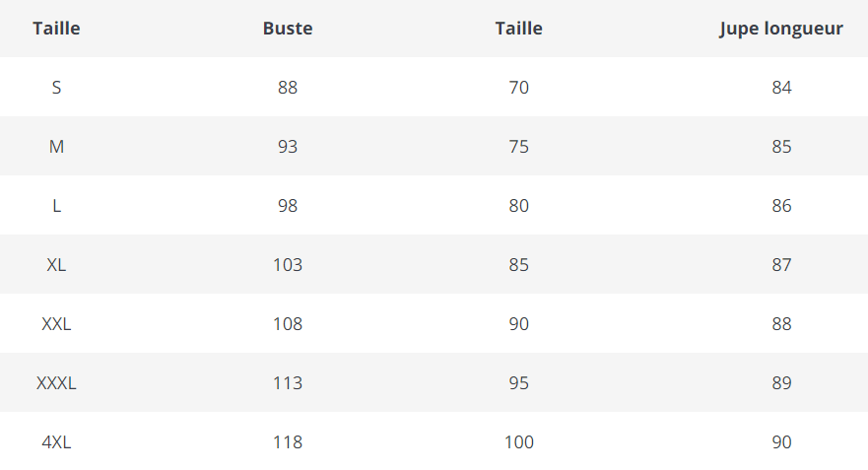
Task: Click the 4XL size row label
Action: click(56, 442)
